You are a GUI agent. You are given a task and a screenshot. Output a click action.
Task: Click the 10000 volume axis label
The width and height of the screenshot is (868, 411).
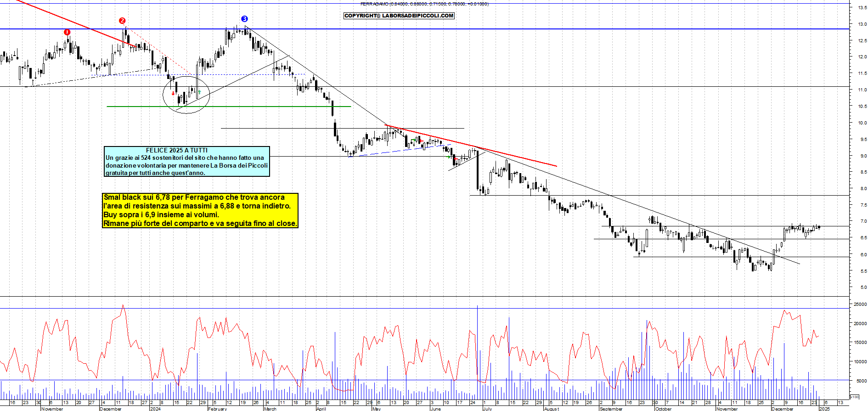pos(860,362)
